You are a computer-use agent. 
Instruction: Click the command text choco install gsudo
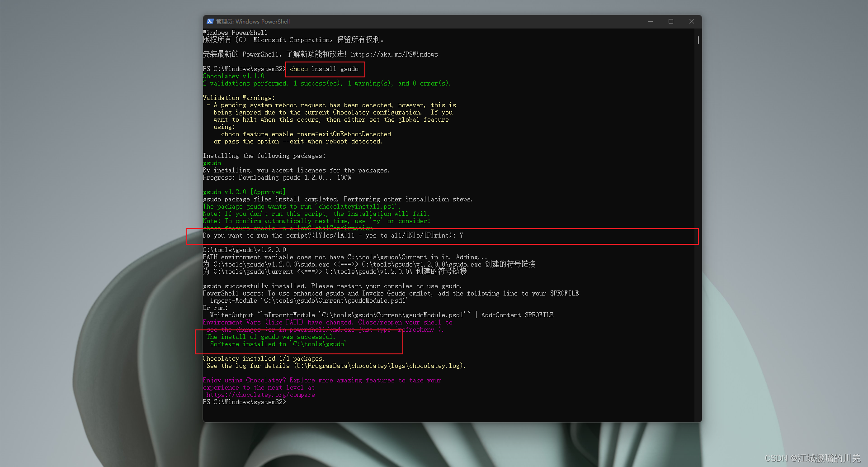click(x=324, y=69)
